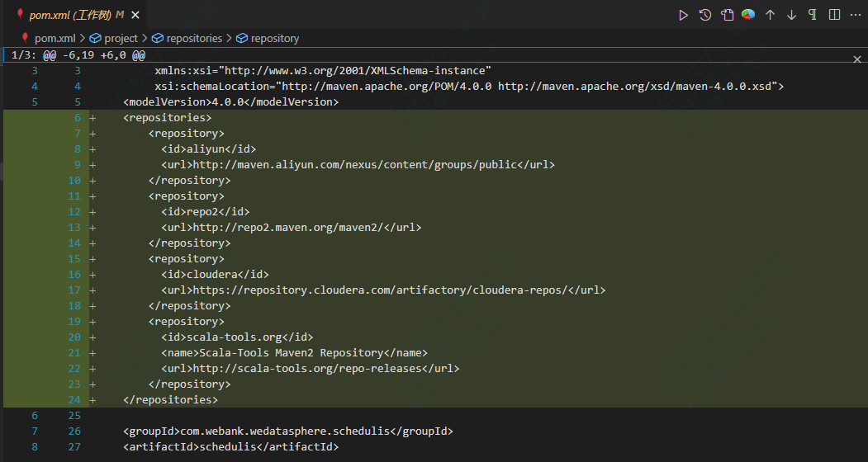Click the groupId com.webank.wedatasphere.schedulis line
Screen dimensions: 868x462
click(x=288, y=431)
